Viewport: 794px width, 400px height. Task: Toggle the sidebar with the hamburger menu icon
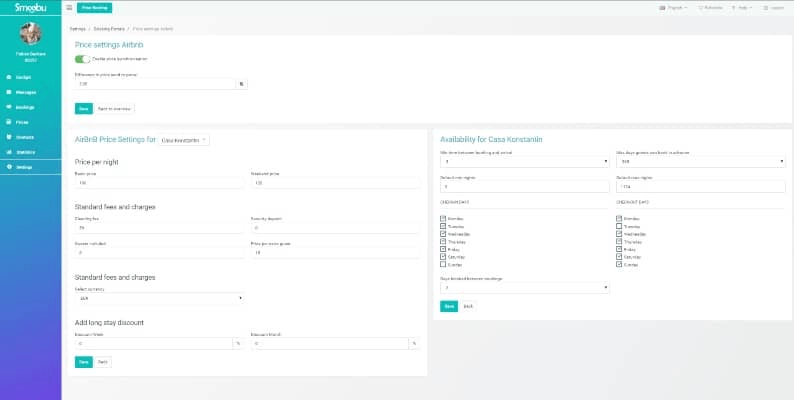(x=69, y=8)
